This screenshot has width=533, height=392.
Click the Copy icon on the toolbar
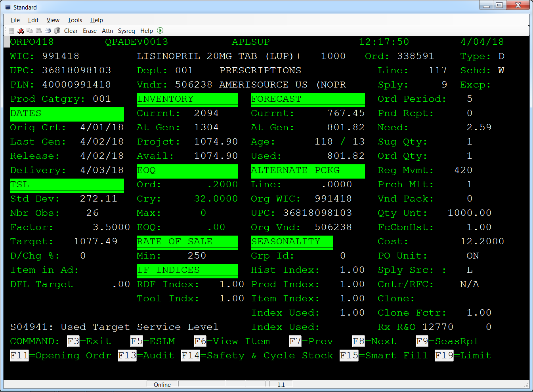pos(30,30)
